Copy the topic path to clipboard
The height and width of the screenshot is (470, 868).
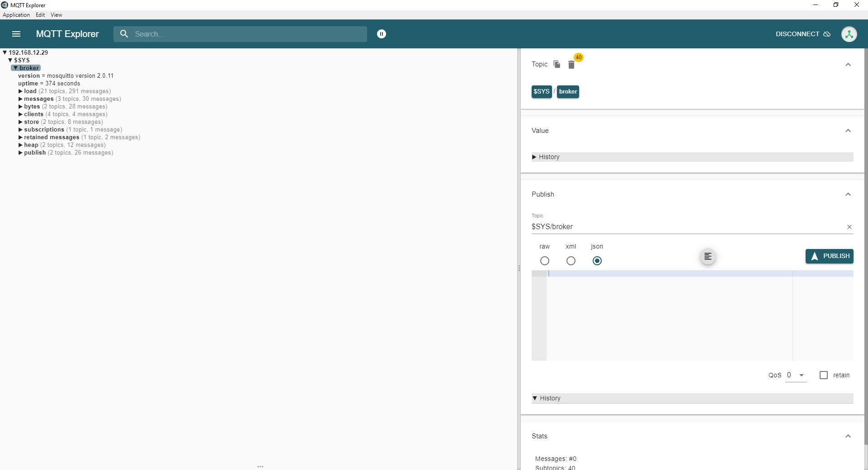[557, 64]
